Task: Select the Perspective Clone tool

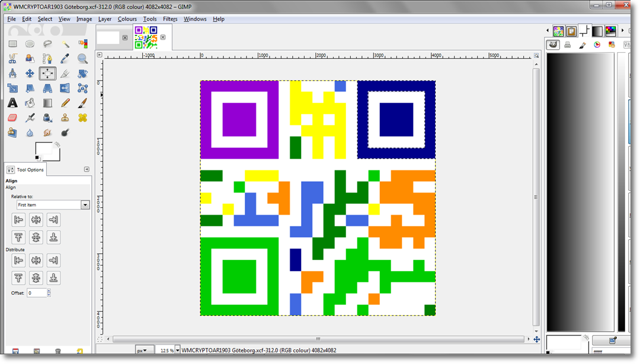Action: pyautogui.click(x=12, y=133)
